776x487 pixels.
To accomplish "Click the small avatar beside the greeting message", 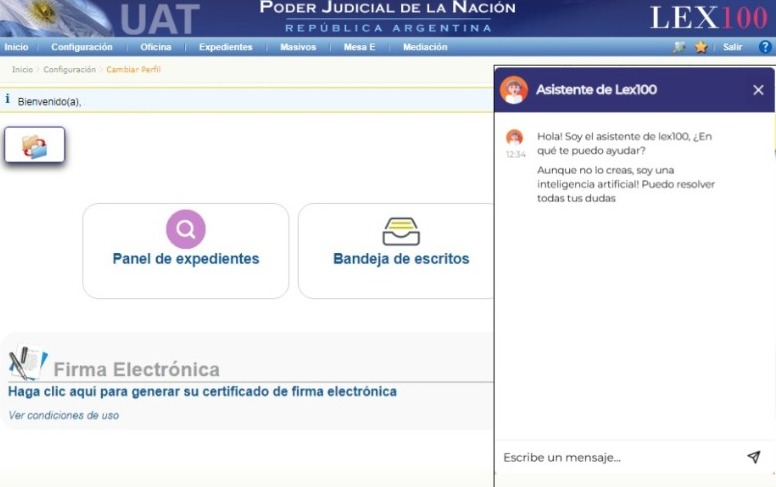I will (x=515, y=137).
